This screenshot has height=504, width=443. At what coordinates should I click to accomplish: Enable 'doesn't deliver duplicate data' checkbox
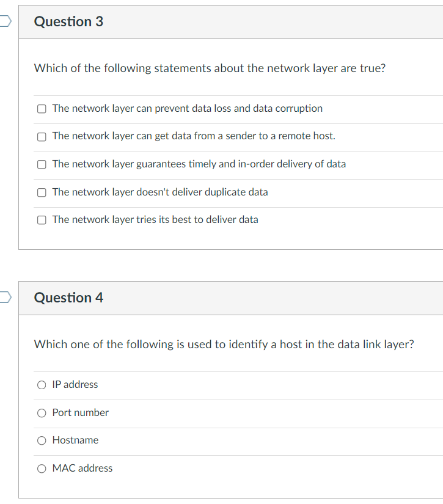click(x=42, y=192)
